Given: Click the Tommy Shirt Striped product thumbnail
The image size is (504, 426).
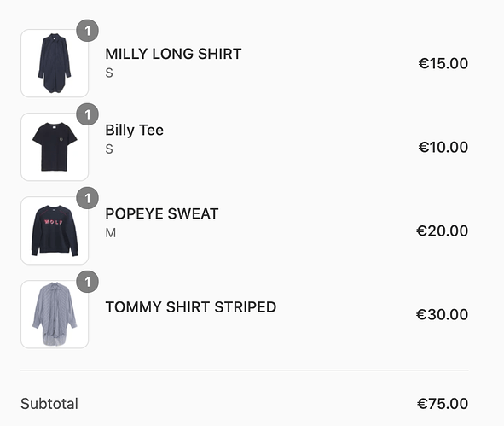Looking at the screenshot, I should coord(55,314).
